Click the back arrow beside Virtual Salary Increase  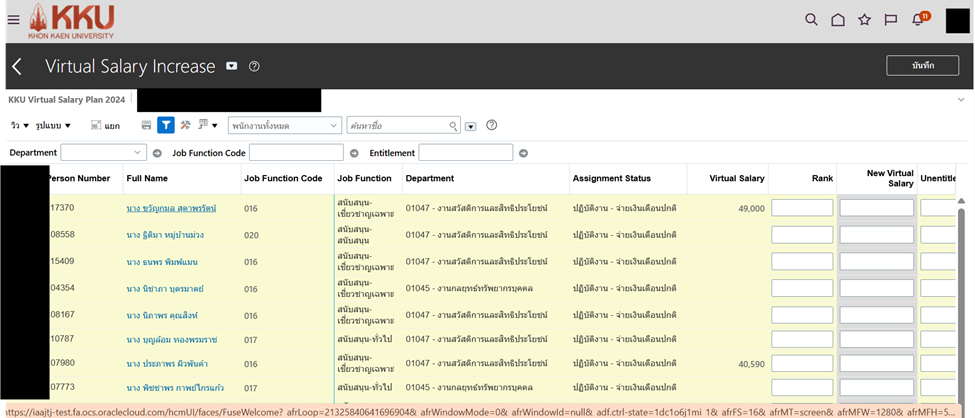(17, 66)
